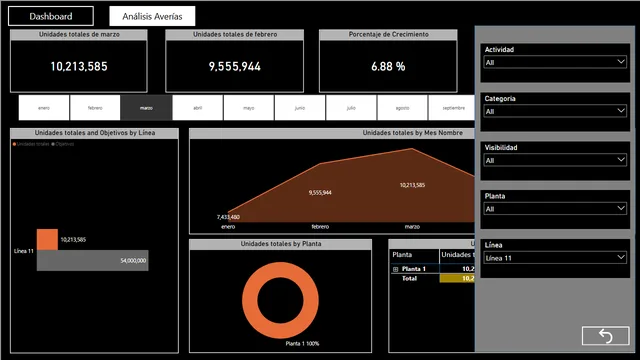Viewport: 640px width, 360px height.
Task: Click the orange Línea 11 units bar
Action: coord(47,240)
